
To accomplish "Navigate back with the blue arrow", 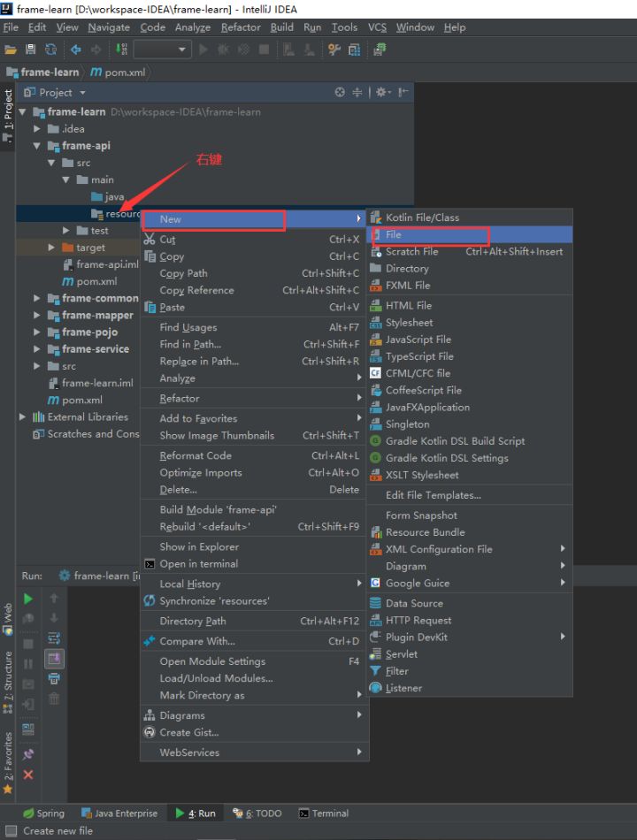I will coord(75,50).
